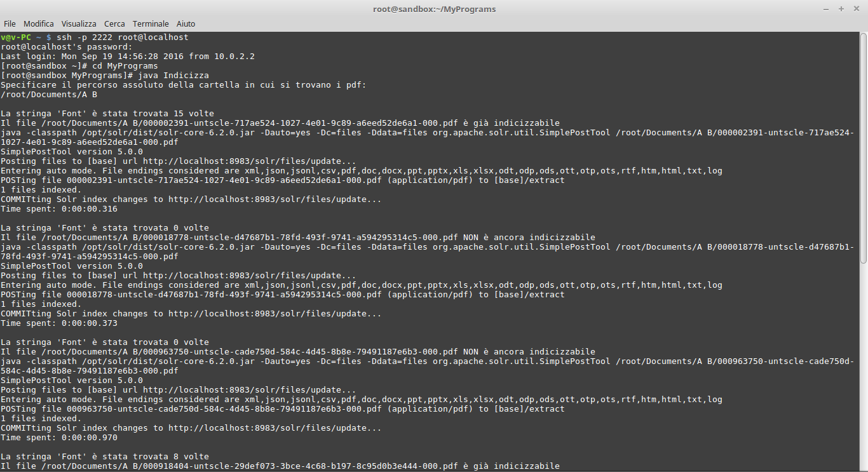
Task: Open the Aiuto menu
Action: point(186,24)
